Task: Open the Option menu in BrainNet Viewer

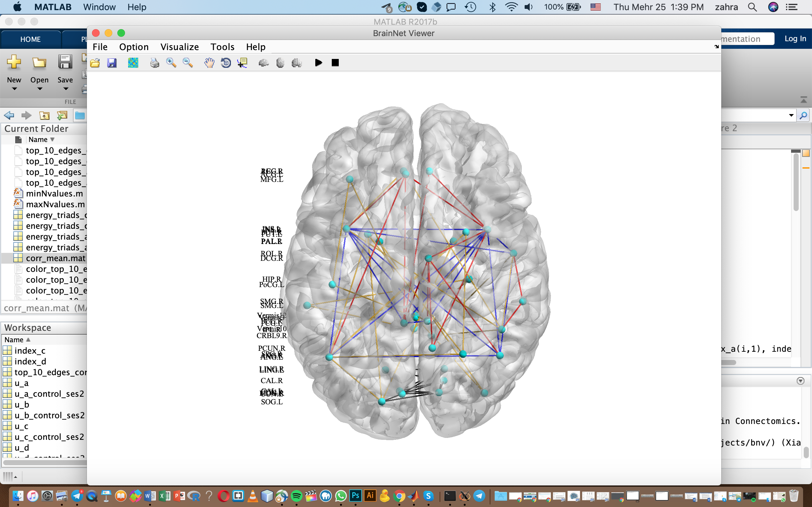Action: click(134, 47)
